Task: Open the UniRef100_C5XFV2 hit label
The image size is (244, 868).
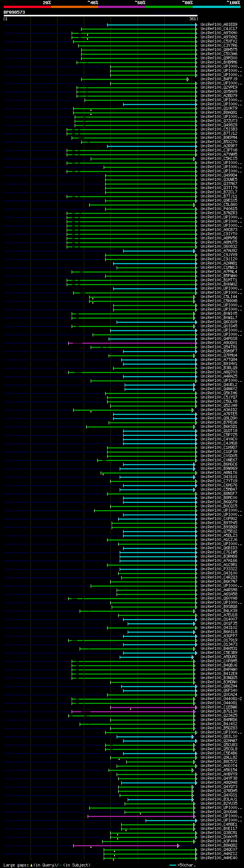Action: pos(219,41)
